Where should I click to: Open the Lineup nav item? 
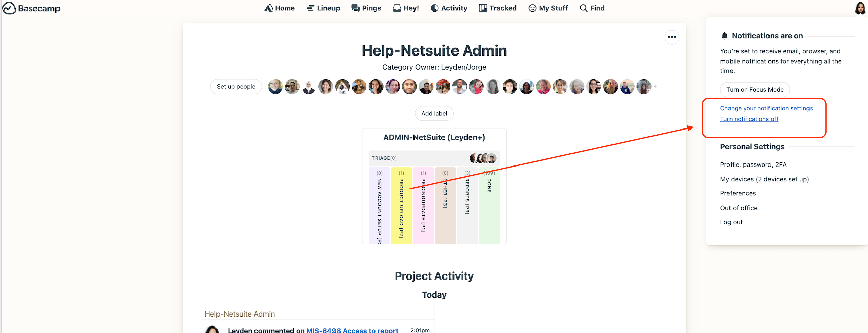323,8
